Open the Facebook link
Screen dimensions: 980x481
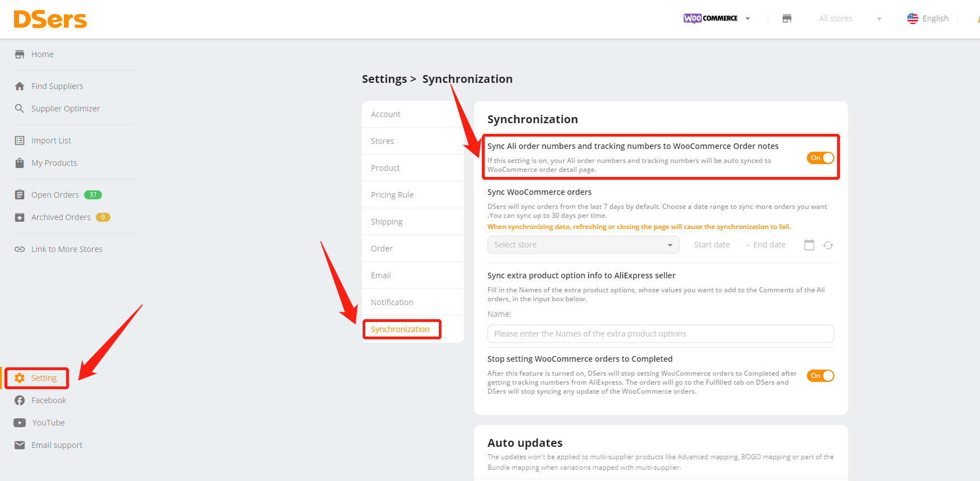(49, 400)
